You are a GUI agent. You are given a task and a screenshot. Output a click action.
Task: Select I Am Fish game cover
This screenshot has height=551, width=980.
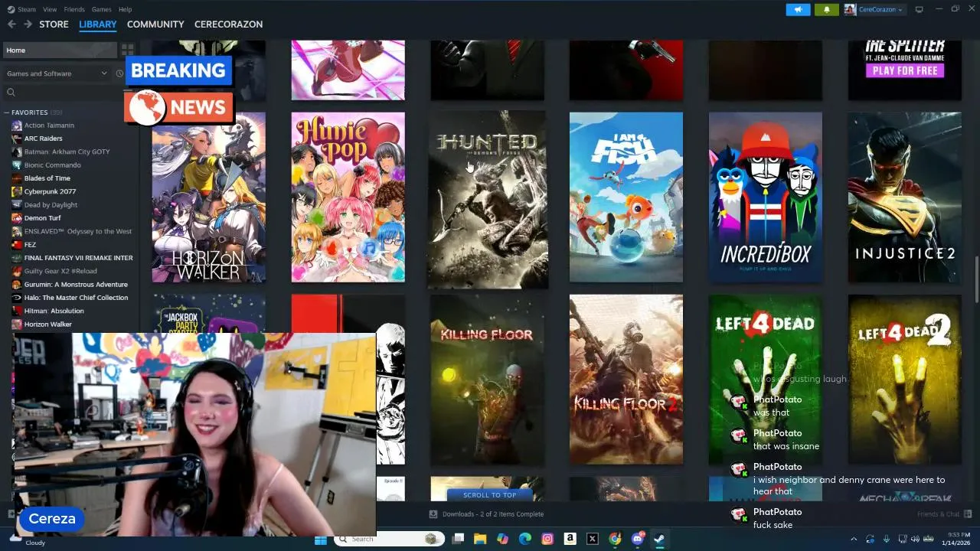pyautogui.click(x=626, y=197)
